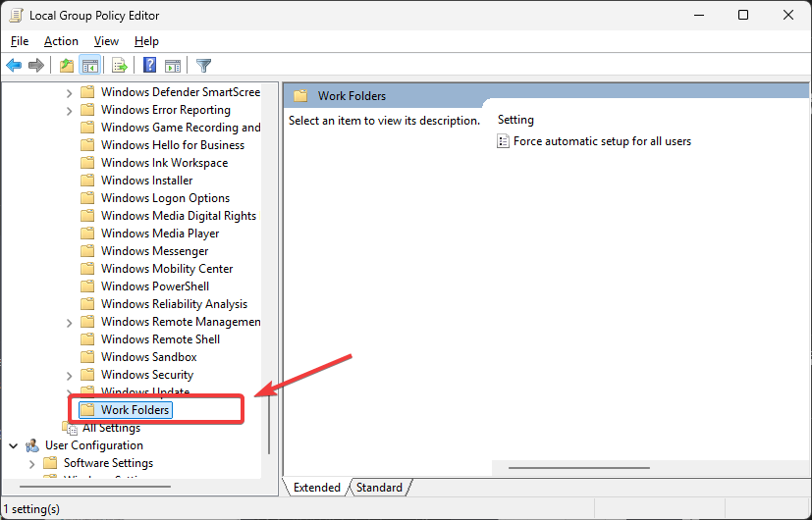Select the Force automatic setup policy setting
812x520 pixels.
pos(601,141)
